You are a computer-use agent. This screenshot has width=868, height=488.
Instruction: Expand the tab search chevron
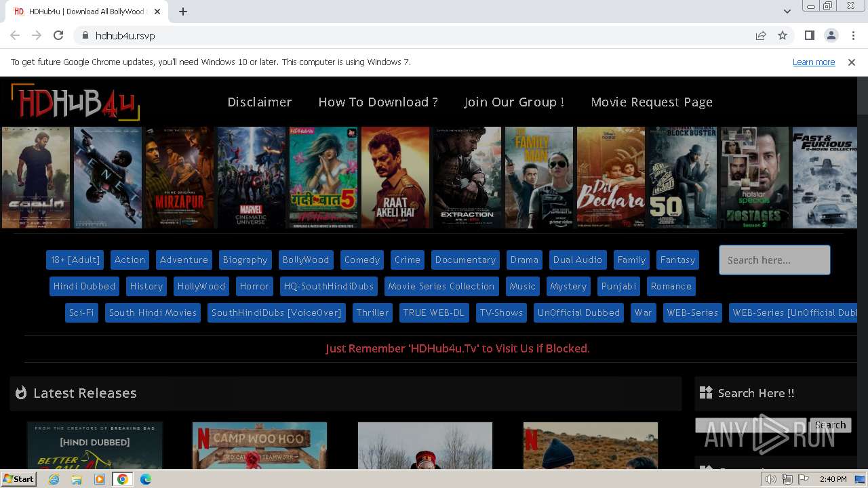tap(787, 12)
